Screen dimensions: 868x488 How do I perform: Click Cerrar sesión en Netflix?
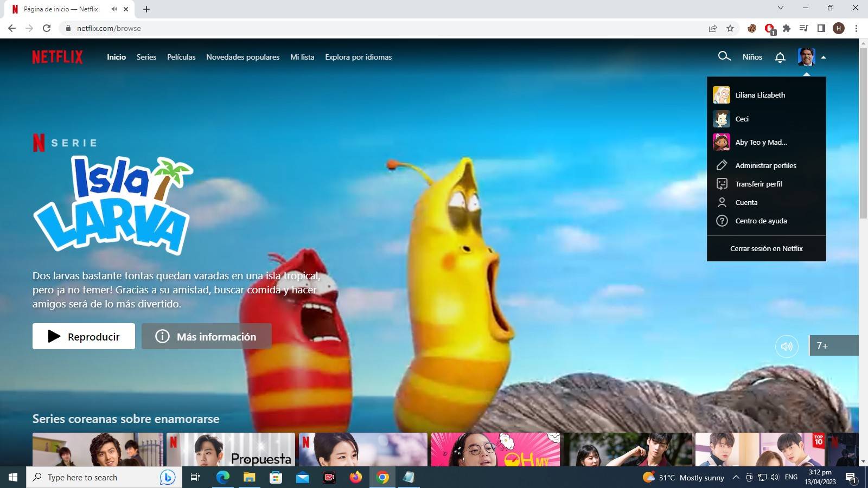[x=766, y=248]
